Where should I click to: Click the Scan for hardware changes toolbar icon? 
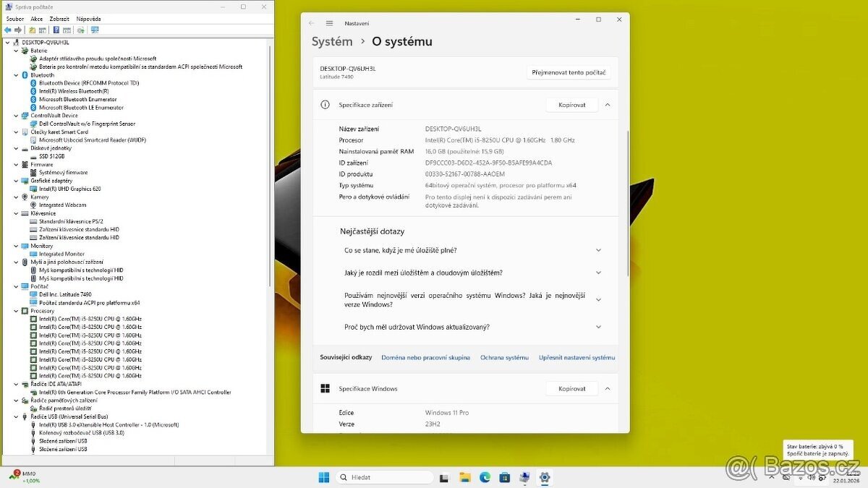(x=81, y=30)
